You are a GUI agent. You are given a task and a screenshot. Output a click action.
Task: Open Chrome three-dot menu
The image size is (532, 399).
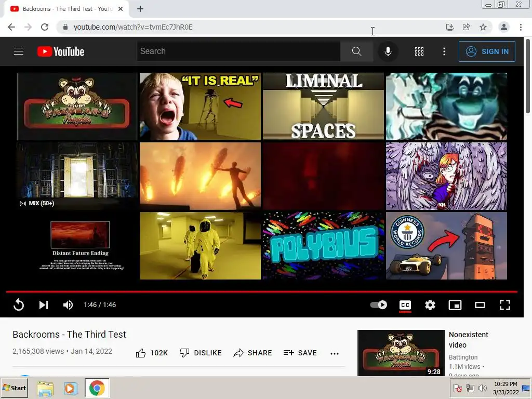521,27
